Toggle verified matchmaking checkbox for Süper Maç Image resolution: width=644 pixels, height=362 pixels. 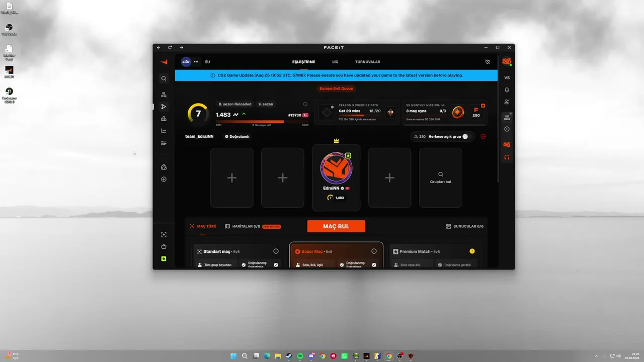point(374,264)
